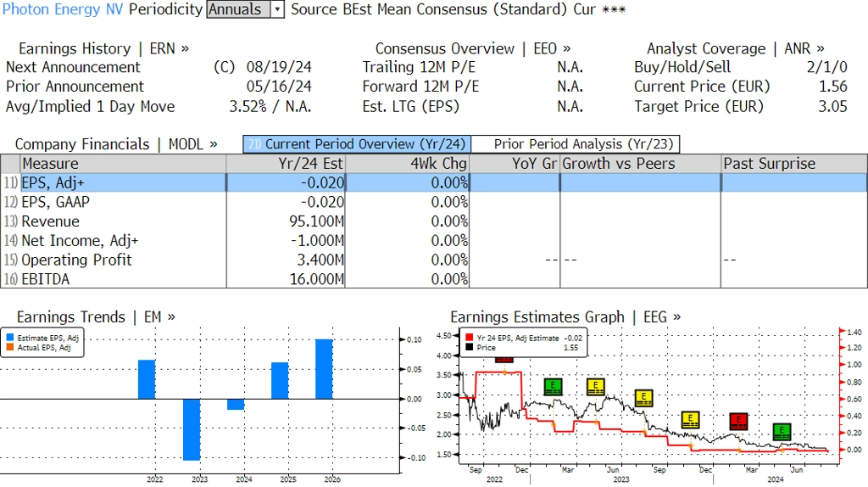Click the 4Wk Chg column header
Viewport: 868px width, 487px height.
(408, 164)
